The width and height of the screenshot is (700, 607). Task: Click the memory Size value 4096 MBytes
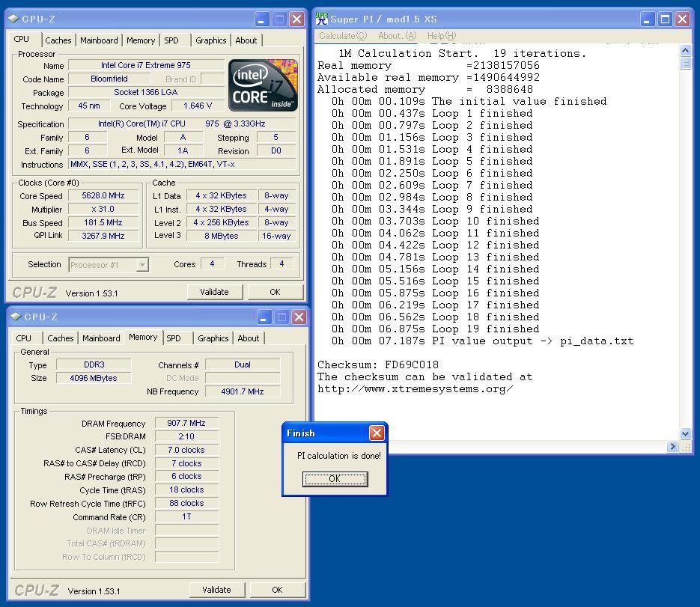(x=94, y=378)
